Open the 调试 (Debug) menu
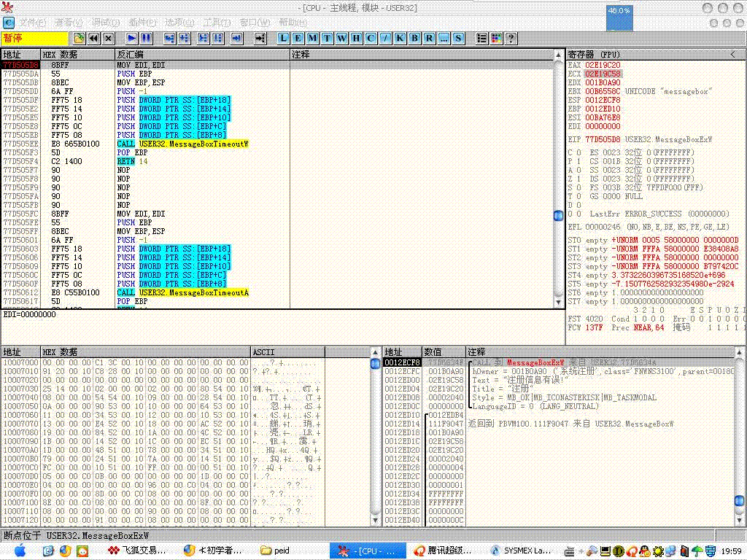747x560 pixels. point(106,23)
